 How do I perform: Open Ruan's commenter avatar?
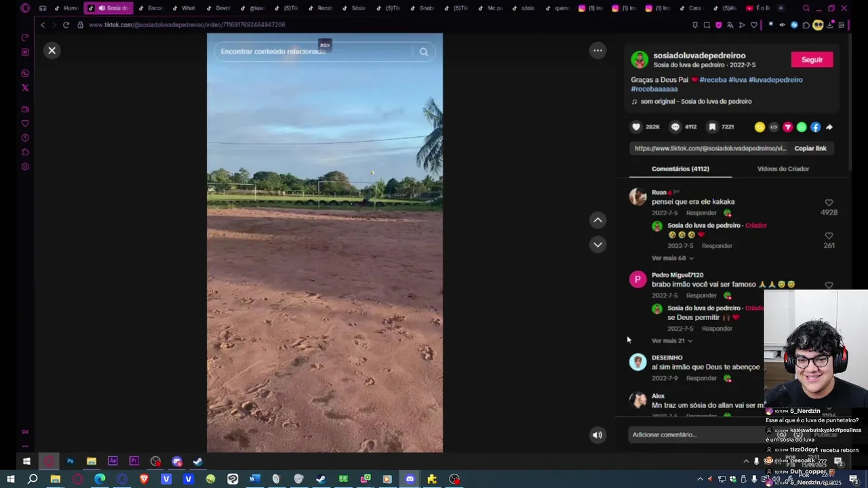coord(638,197)
